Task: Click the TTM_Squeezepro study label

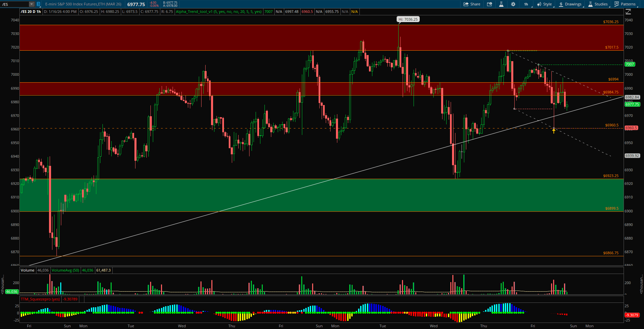Action: (40, 299)
